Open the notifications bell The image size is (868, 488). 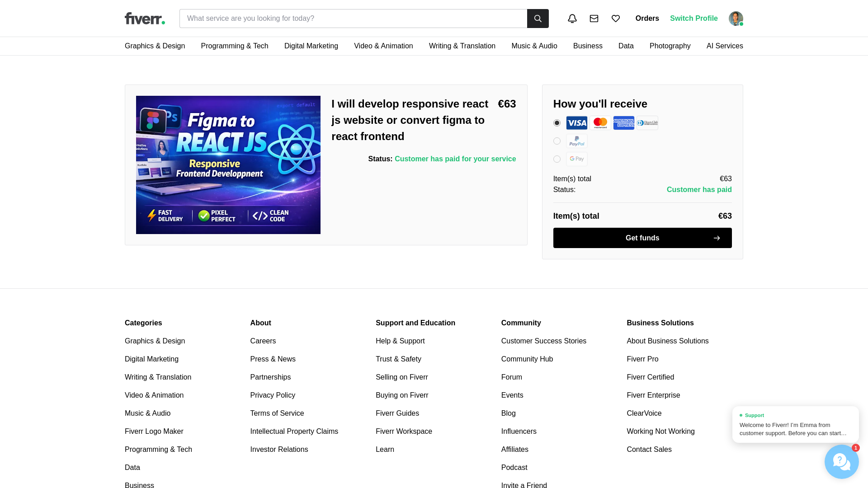(x=572, y=19)
